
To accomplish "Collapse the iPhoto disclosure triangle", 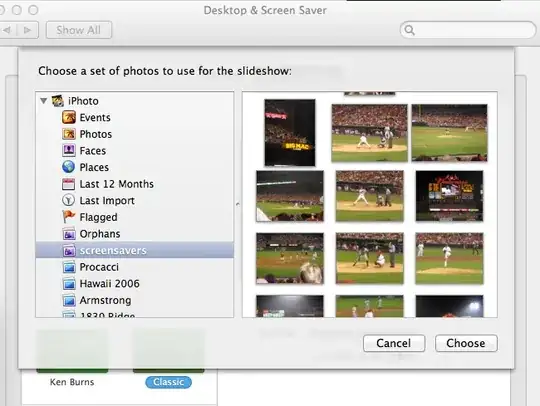I will [43, 101].
